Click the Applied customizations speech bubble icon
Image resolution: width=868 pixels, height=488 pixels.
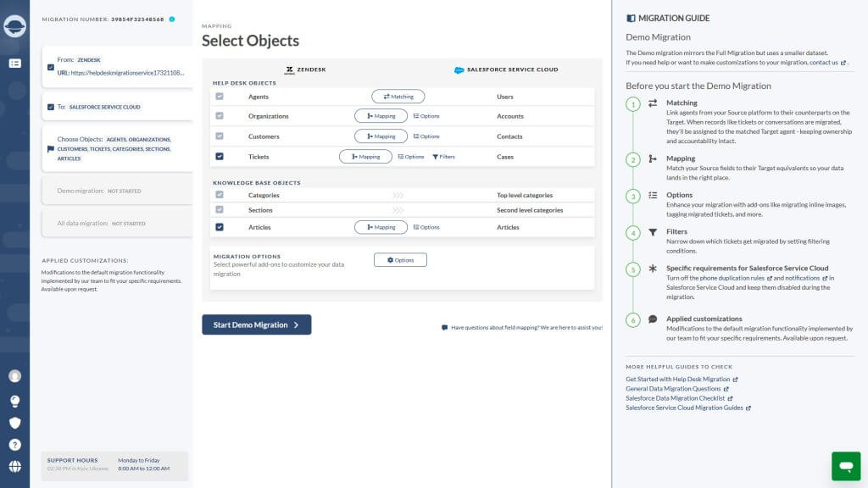pos(653,319)
